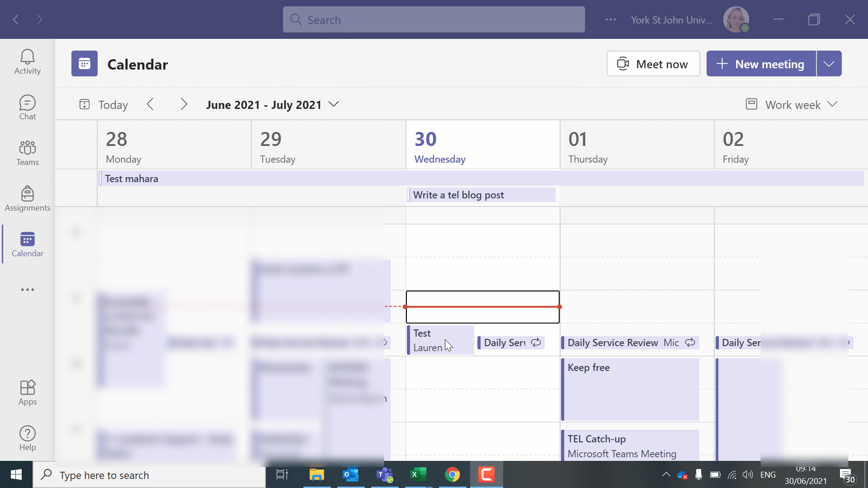This screenshot has height=488, width=868.
Task: Click inside the Search box
Action: [x=434, y=19]
